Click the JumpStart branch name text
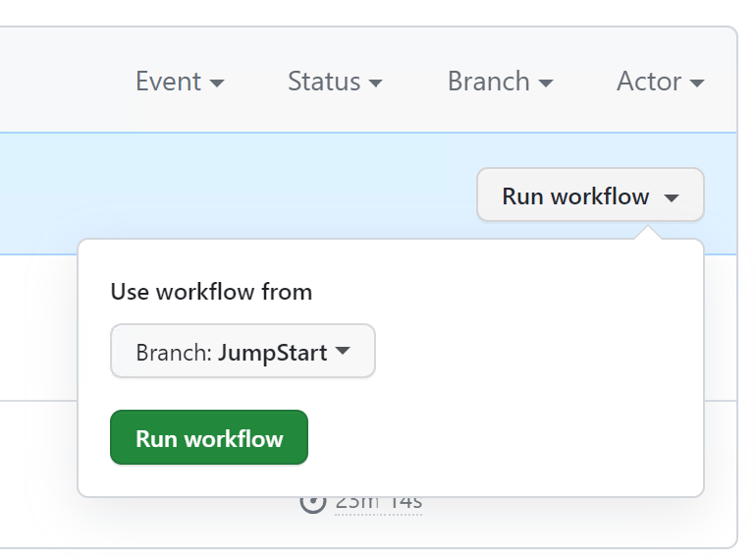Screen dimensions: 756x560 (x=272, y=353)
